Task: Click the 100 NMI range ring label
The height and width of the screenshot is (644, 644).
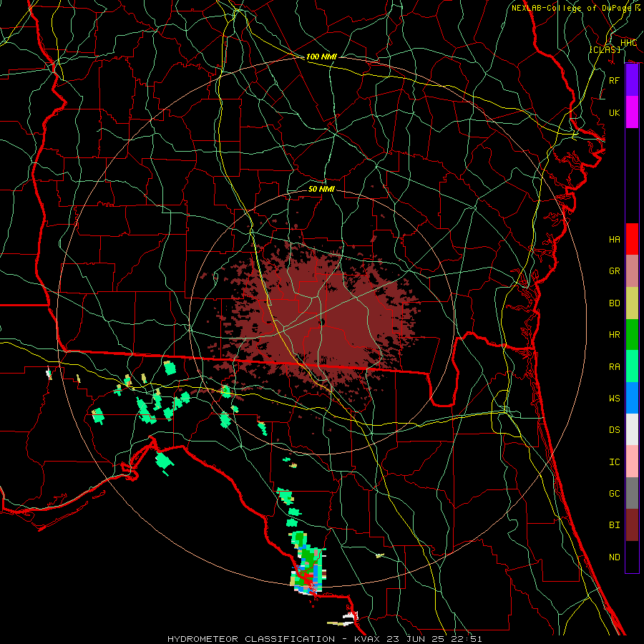Action: click(x=321, y=57)
